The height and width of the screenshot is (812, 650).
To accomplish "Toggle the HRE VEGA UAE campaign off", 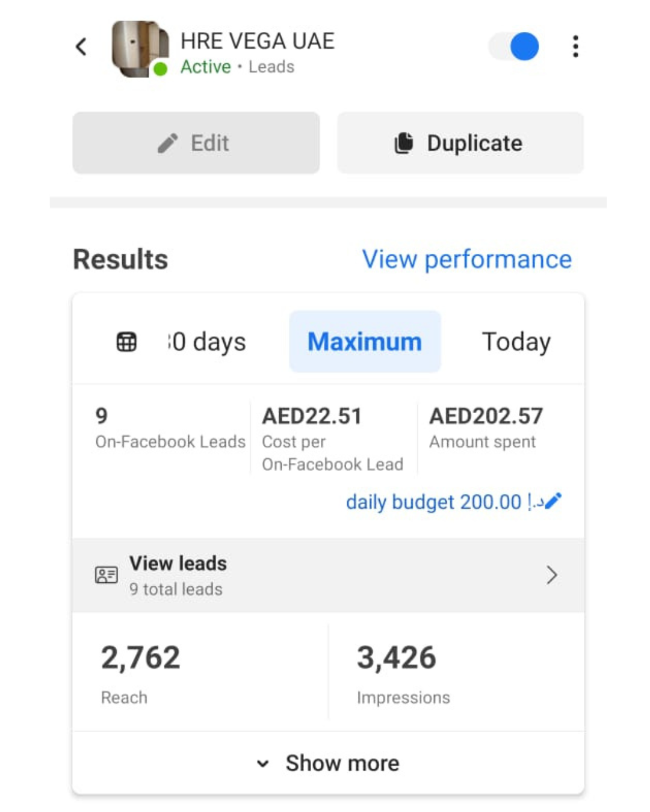I will coord(515,47).
